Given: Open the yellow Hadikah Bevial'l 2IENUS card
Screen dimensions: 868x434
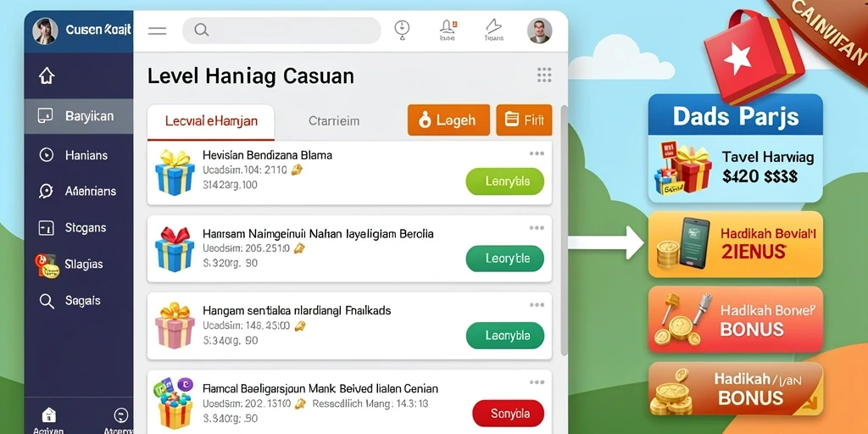Looking at the screenshot, I should 735,244.
